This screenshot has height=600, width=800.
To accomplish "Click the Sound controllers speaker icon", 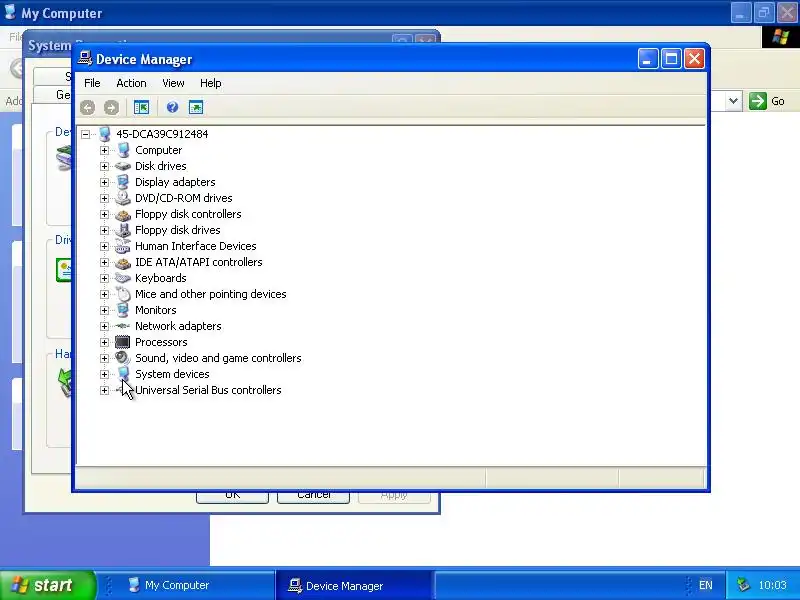I will [x=123, y=358].
